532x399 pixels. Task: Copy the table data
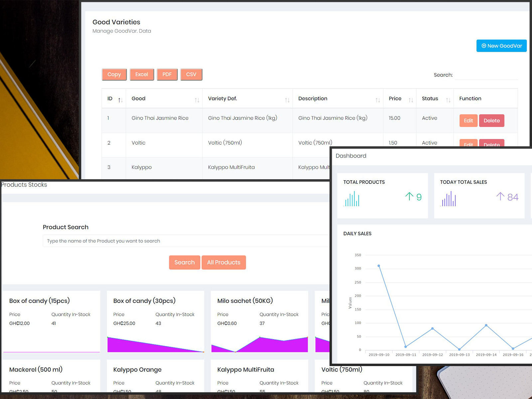click(x=114, y=74)
